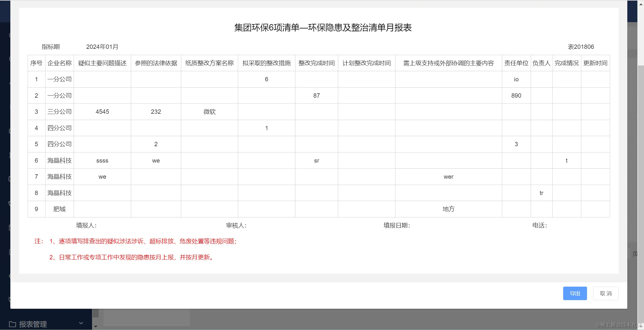Click the page scrollbar up arrow

coord(641,5)
